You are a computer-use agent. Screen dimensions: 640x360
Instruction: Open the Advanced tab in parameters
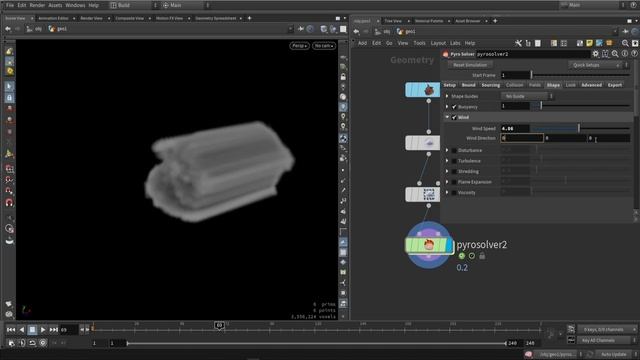591,85
